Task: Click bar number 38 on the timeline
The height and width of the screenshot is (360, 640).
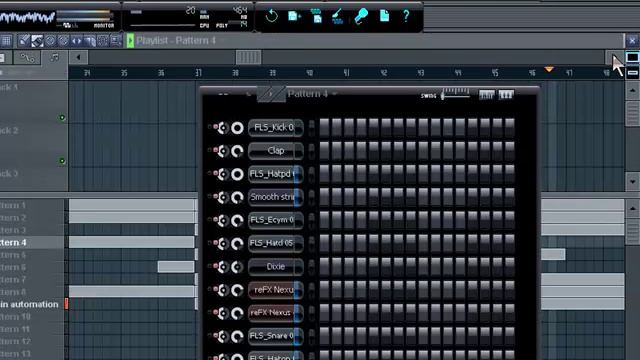Action: [x=236, y=73]
